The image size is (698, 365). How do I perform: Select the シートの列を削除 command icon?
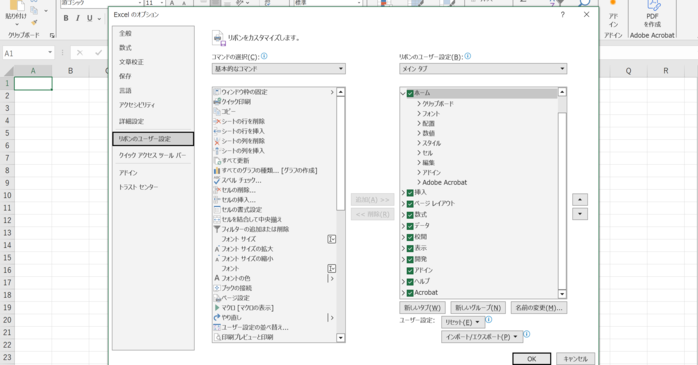(217, 141)
